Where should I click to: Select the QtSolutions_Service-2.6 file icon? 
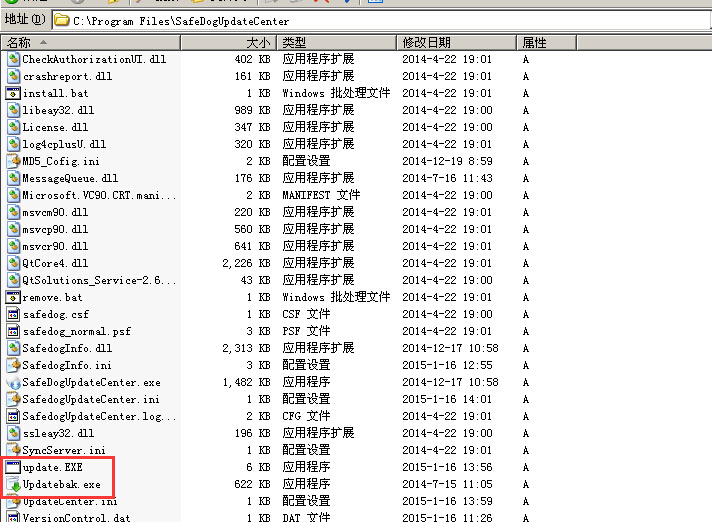coord(14,280)
